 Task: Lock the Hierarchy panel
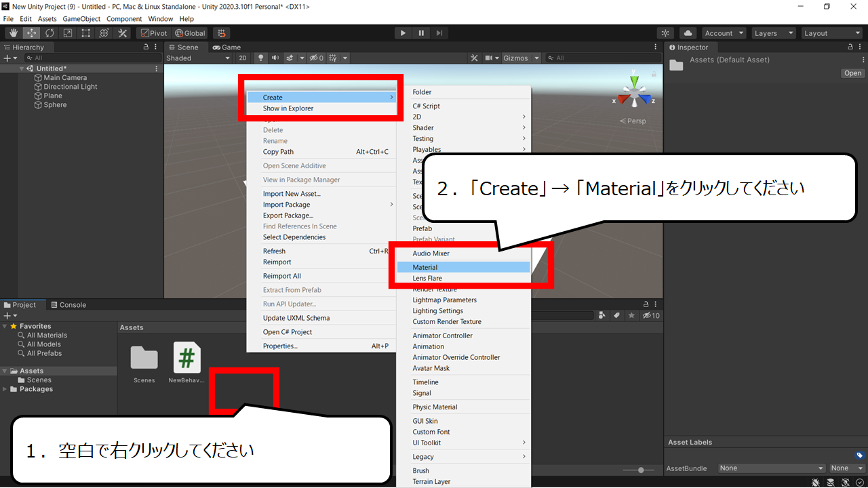146,47
